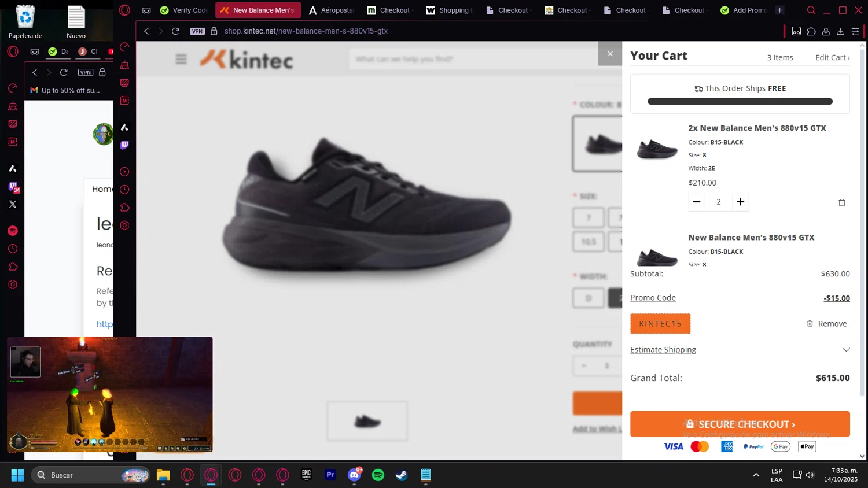This screenshot has height=488, width=868.
Task: Open the extensions puzzle icon in toolbar
Action: (x=811, y=31)
